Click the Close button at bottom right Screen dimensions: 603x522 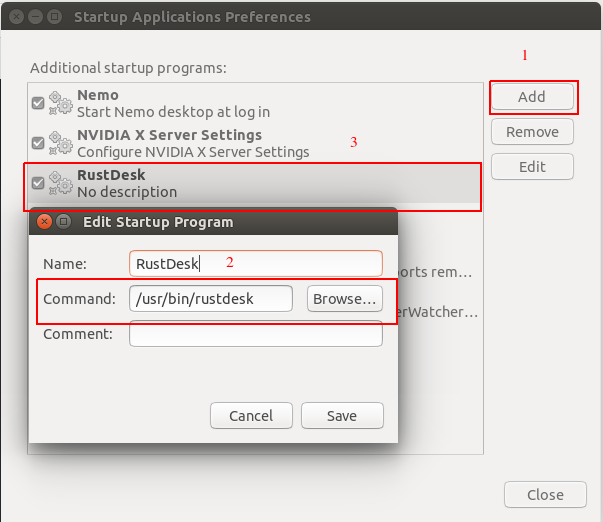tap(545, 494)
